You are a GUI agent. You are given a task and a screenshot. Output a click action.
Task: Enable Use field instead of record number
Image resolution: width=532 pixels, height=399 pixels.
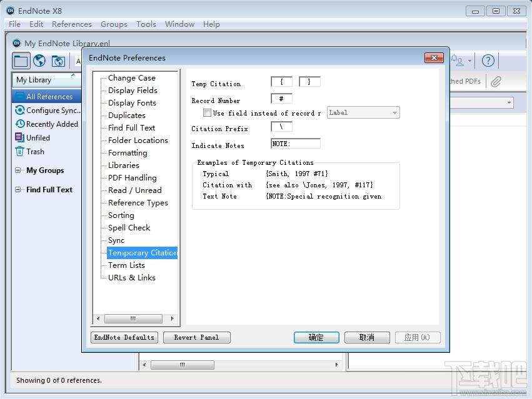click(207, 113)
